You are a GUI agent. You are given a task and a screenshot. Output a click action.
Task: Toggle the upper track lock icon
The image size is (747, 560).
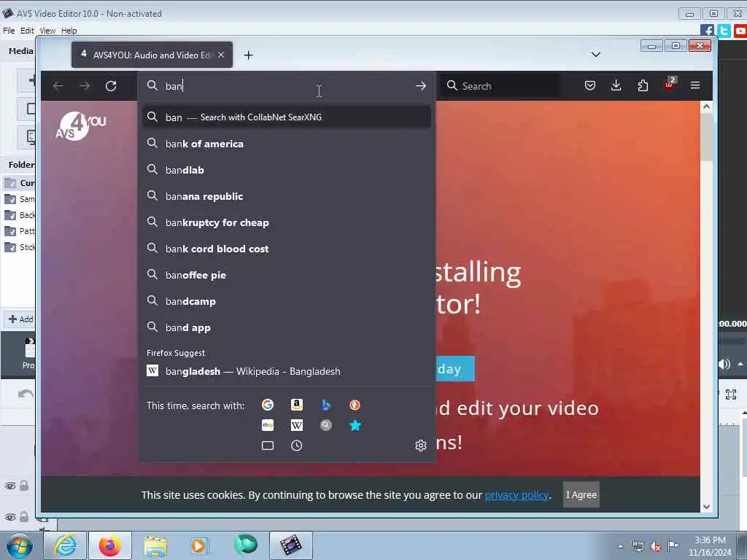tap(24, 486)
